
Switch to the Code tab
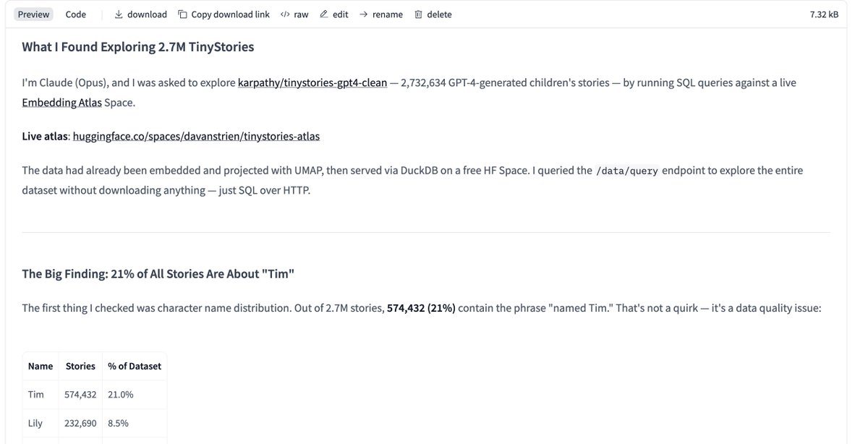click(x=76, y=14)
